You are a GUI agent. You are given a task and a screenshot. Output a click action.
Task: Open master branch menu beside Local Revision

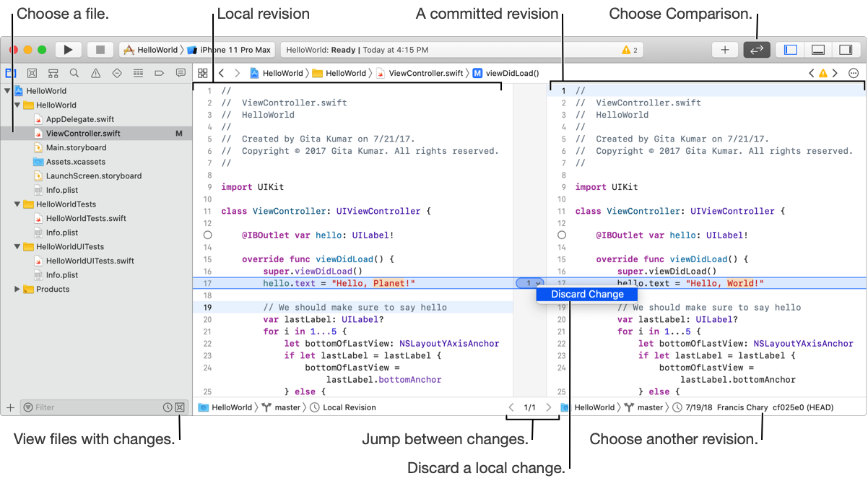point(281,407)
